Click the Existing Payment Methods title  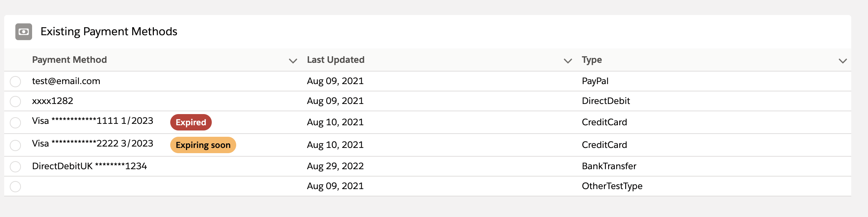pos(109,31)
